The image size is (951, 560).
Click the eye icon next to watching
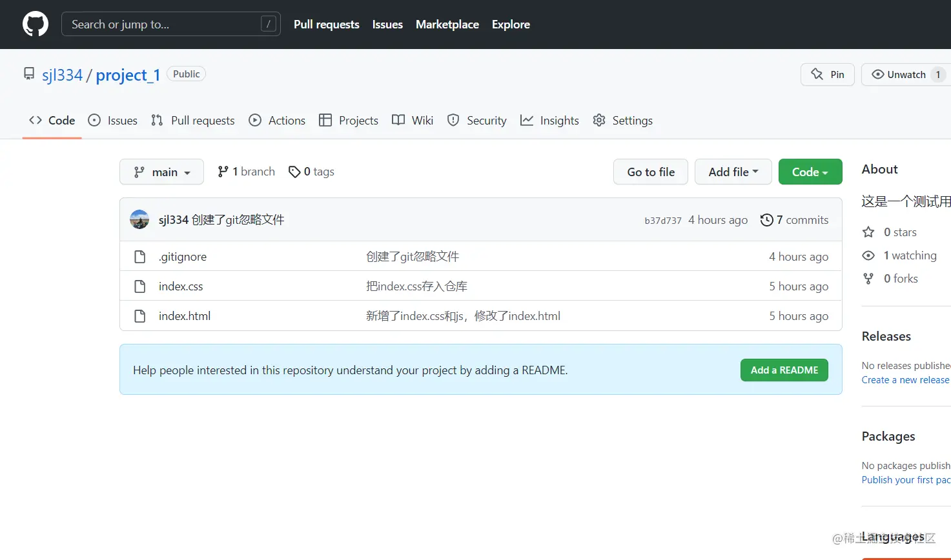tap(868, 255)
